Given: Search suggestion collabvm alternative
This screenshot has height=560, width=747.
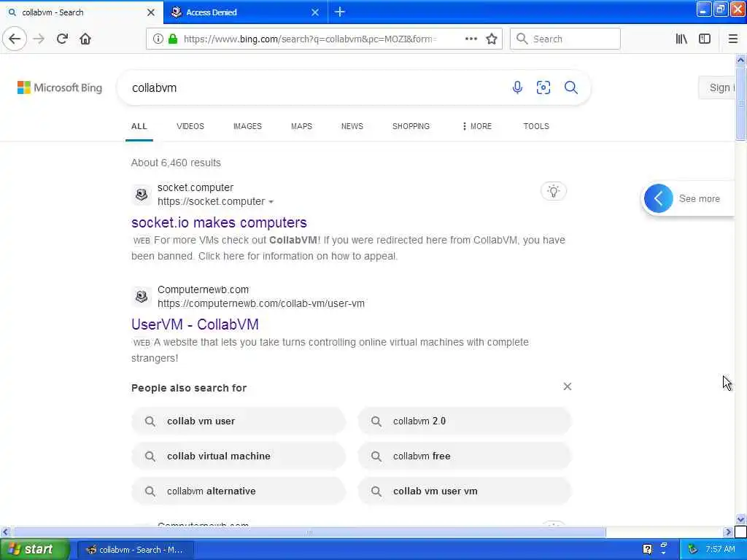Looking at the screenshot, I should (239, 491).
